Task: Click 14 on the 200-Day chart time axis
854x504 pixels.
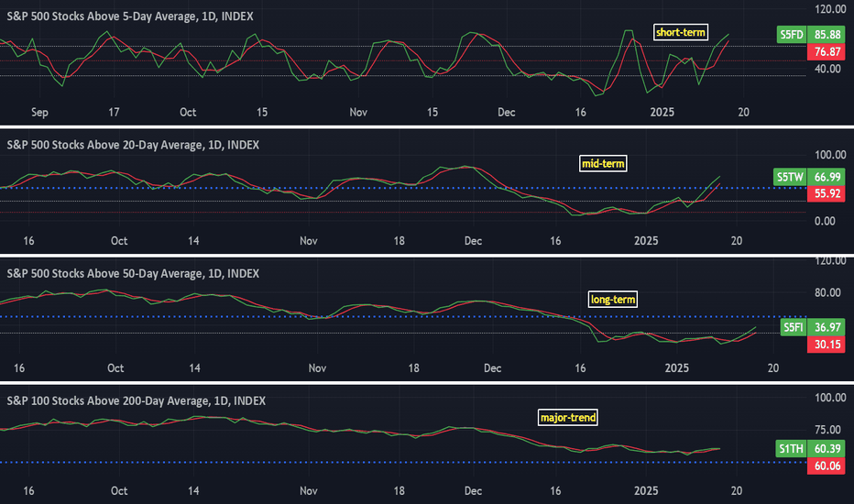Action: (x=193, y=491)
